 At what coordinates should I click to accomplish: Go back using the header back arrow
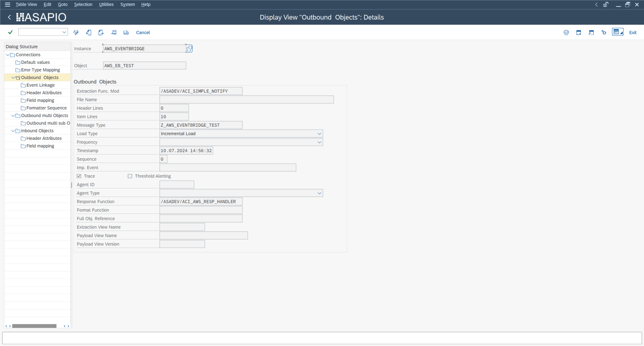click(9, 17)
